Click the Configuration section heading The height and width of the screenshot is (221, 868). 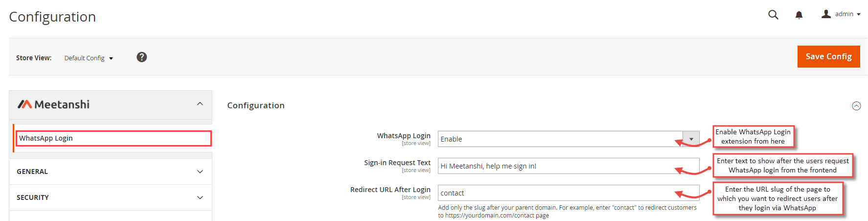point(256,105)
